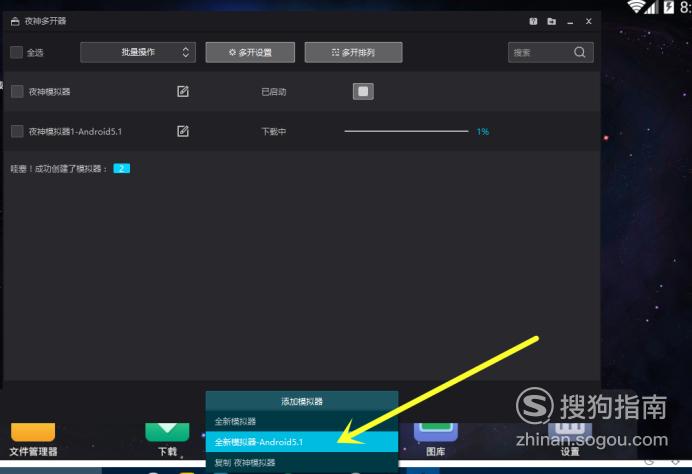Click the 下载中 status text

click(274, 132)
